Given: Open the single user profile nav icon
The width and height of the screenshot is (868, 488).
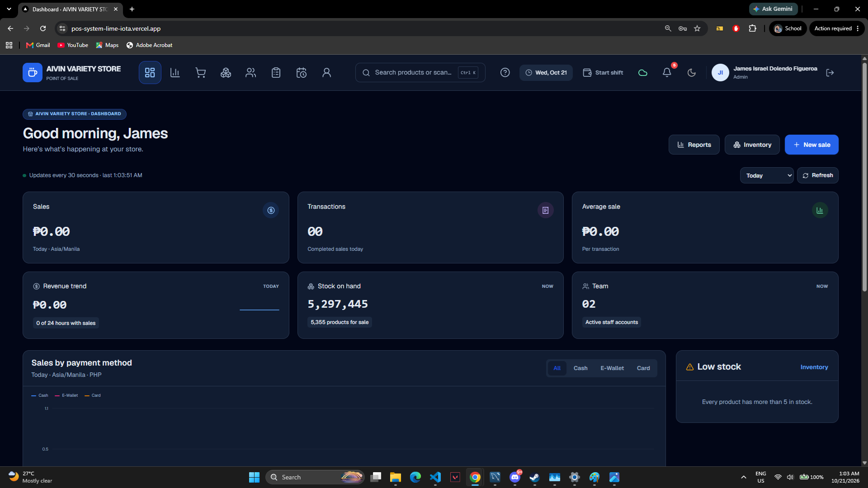Looking at the screenshot, I should (327, 72).
